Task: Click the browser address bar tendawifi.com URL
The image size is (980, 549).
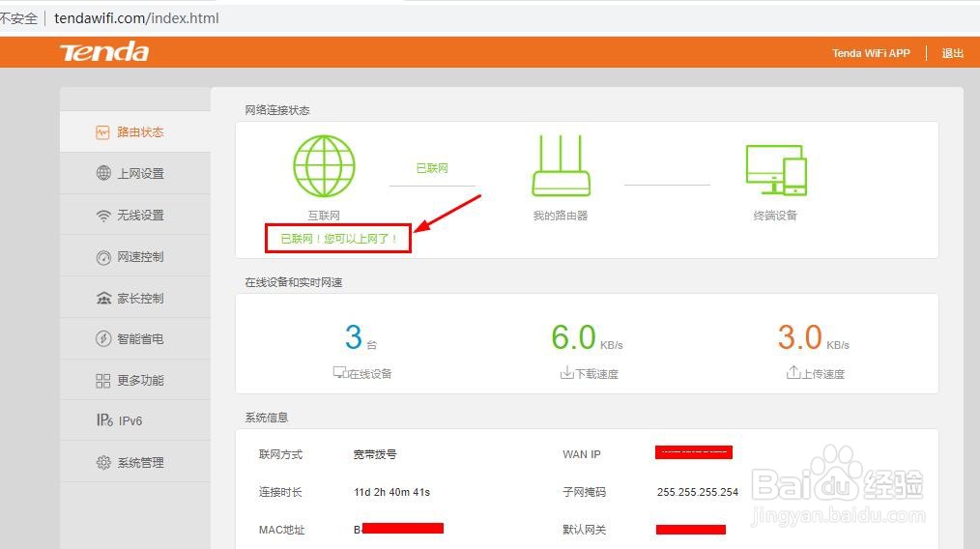Action: click(136, 18)
